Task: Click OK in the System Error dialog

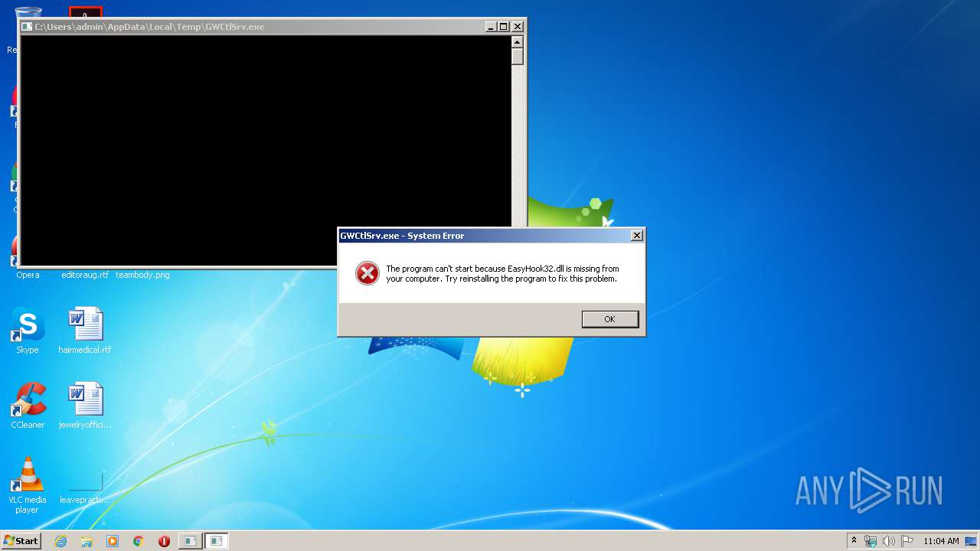Action: [x=610, y=319]
